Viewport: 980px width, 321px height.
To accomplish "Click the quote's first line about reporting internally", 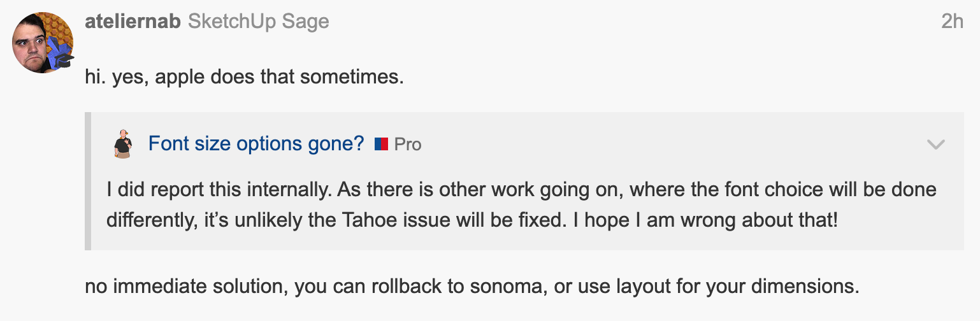I will (x=521, y=190).
